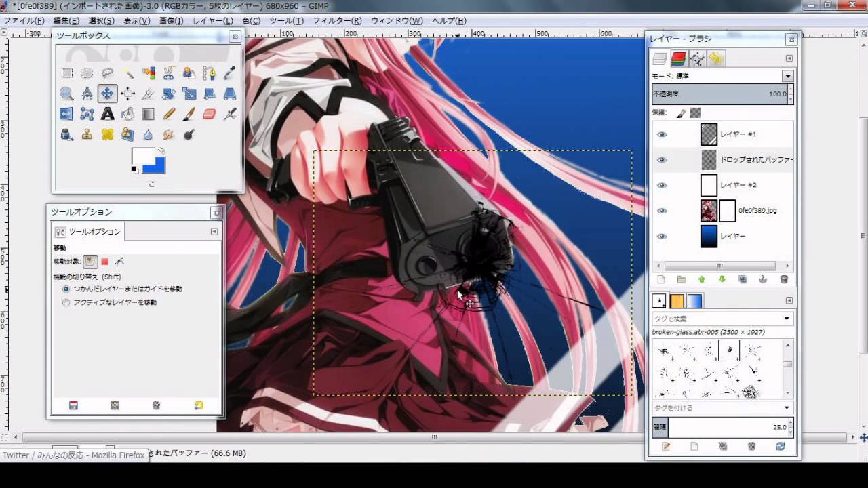Toggle visibility of ドロップされたバッファー layer
Viewport: 868px width, 488px height.
click(x=662, y=160)
